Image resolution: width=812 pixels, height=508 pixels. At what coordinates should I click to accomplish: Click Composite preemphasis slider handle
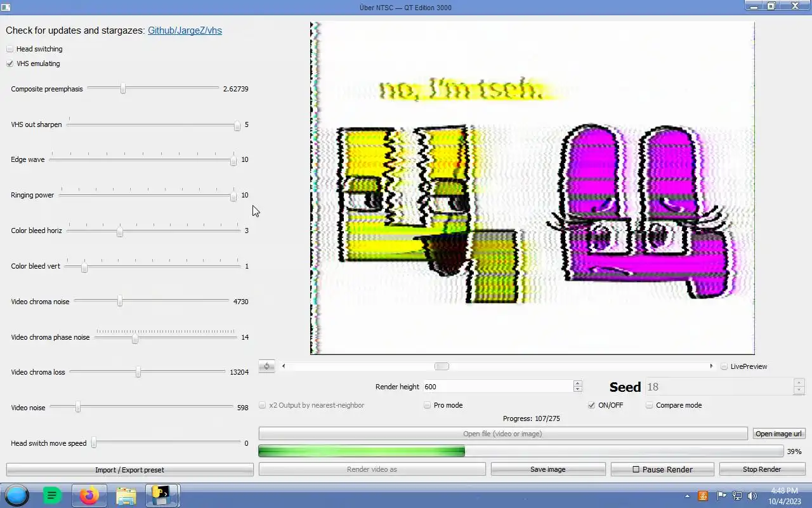point(123,89)
